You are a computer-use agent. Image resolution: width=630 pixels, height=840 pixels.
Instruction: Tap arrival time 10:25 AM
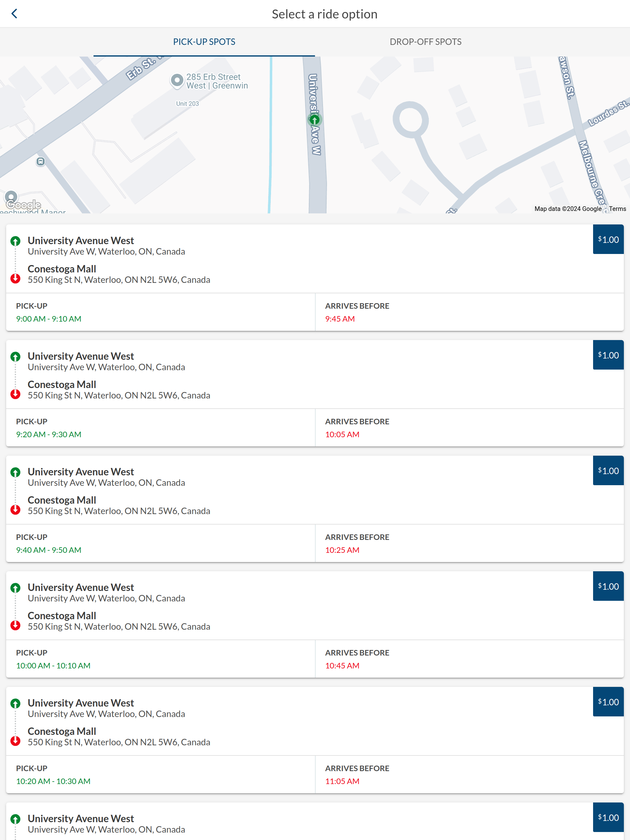(342, 550)
